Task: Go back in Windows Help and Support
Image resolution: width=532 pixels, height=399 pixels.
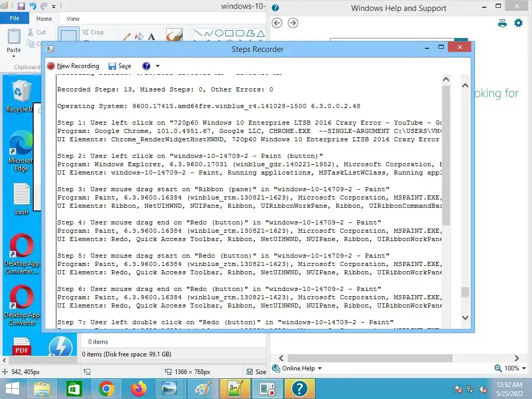Action: [277, 23]
